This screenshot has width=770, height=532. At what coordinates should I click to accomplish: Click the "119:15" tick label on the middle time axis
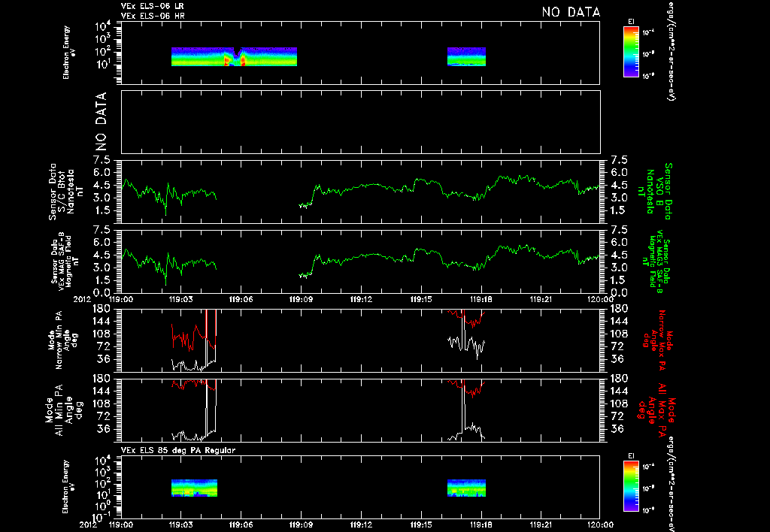(x=421, y=299)
